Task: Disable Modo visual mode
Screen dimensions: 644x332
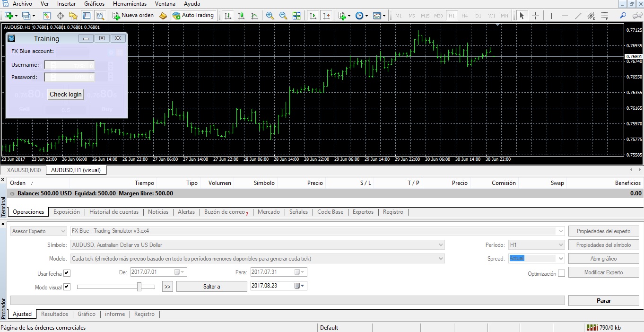Action: click(67, 286)
